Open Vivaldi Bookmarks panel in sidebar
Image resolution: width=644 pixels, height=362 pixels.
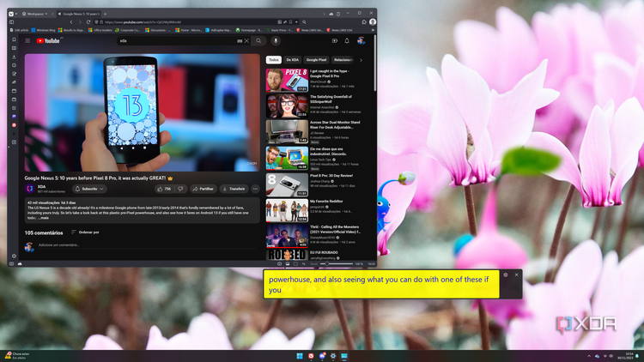(x=14, y=39)
